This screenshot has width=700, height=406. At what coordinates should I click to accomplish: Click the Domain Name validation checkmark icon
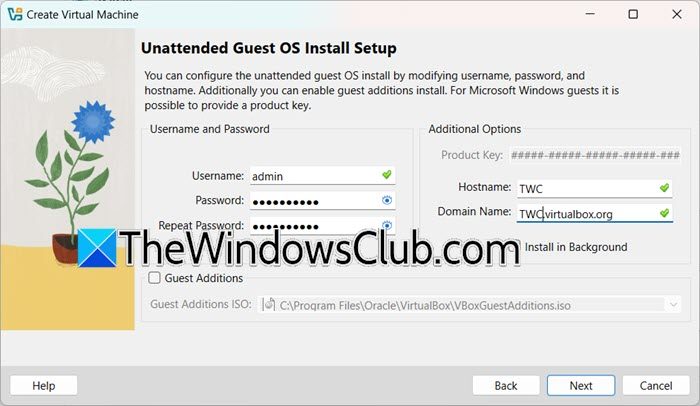click(x=664, y=213)
